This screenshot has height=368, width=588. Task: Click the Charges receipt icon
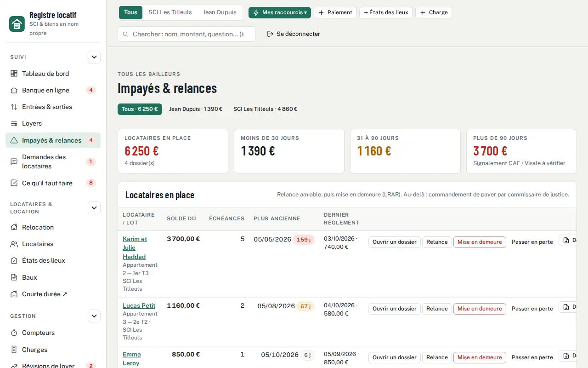click(x=14, y=350)
